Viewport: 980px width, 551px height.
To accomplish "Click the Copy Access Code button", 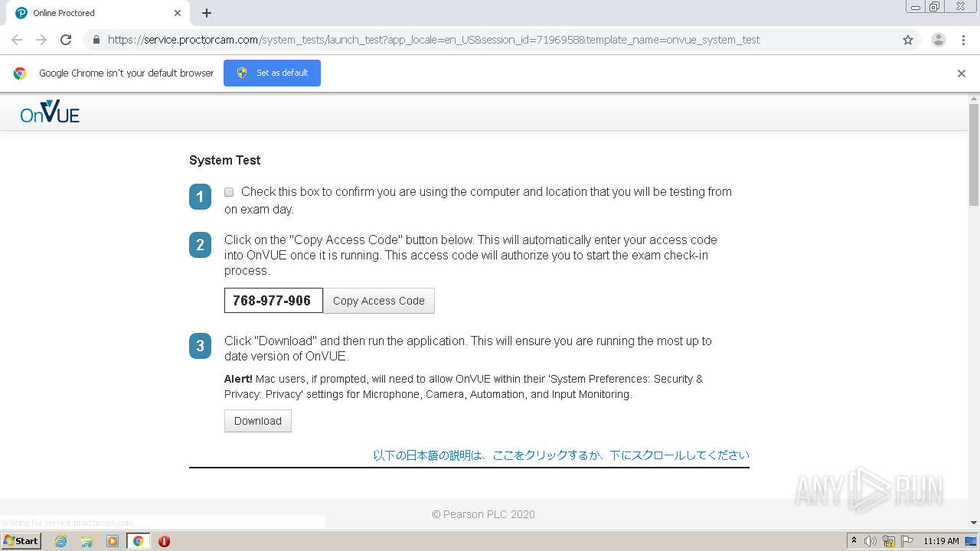I will [379, 301].
